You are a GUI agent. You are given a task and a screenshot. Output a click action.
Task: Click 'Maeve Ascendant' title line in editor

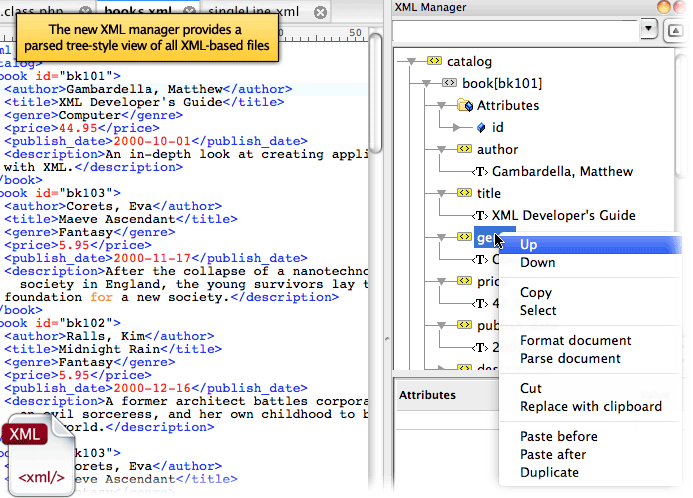pos(121,219)
